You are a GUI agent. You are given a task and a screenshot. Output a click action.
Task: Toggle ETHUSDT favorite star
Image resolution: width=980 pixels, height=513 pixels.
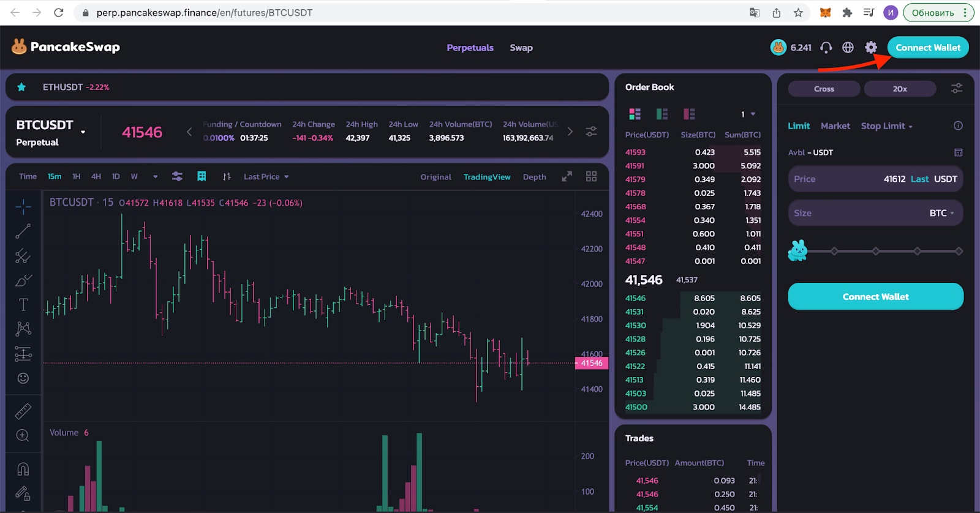[21, 87]
